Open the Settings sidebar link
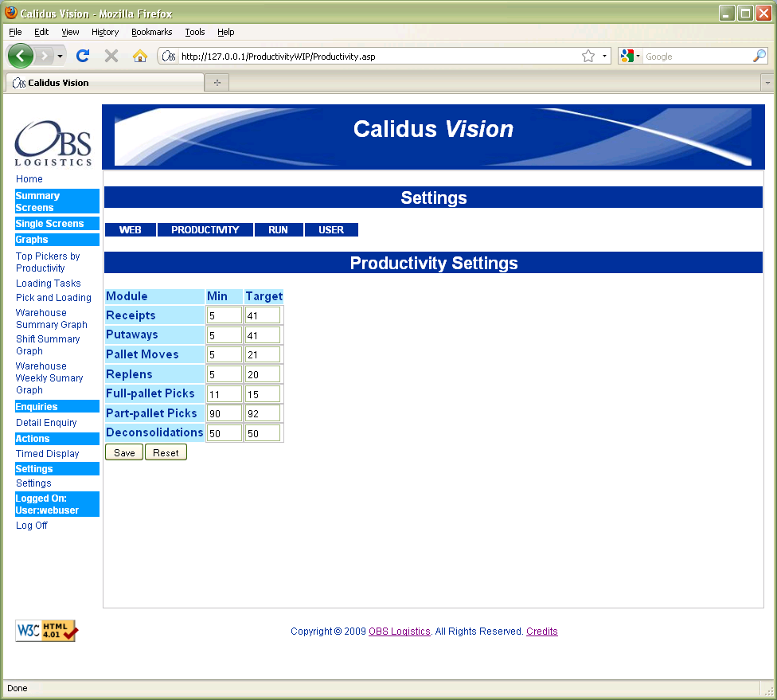The image size is (777, 700). point(33,483)
